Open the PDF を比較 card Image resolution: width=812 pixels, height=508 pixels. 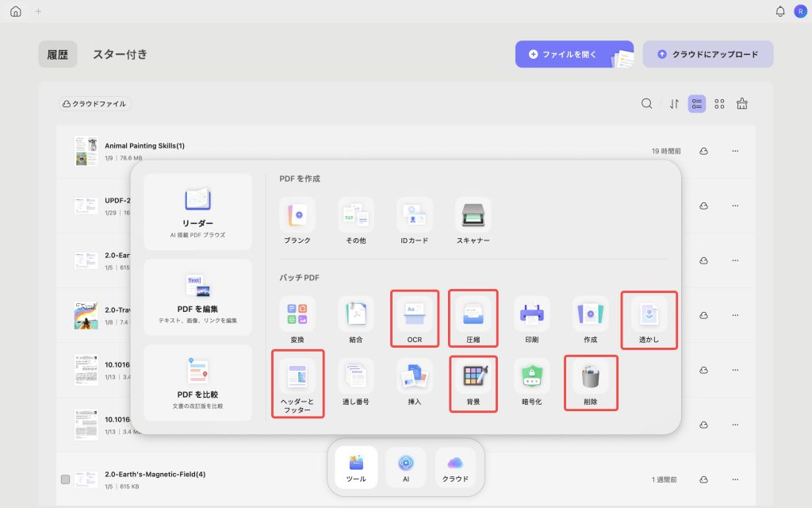pos(197,383)
